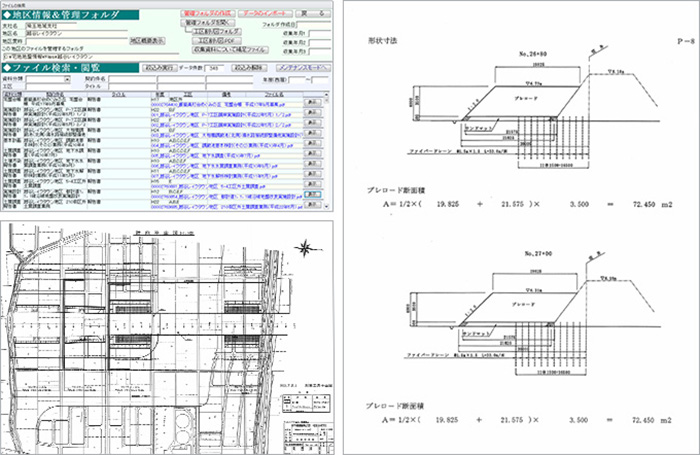Image resolution: width=700 pixels, height=455 pixels.
Task: Click the file list scrollbar up arrow
Action: [x=326, y=95]
